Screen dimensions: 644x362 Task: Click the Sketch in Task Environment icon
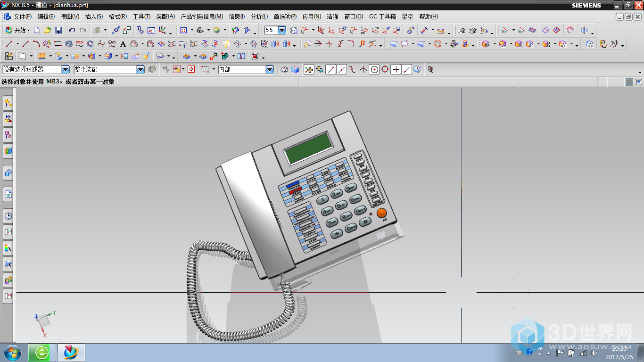(9, 56)
